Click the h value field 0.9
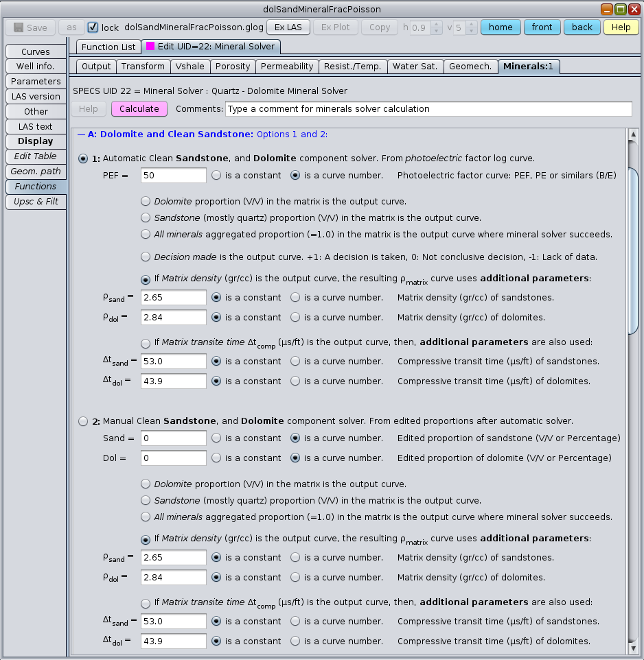This screenshot has width=644, height=660. [421, 27]
